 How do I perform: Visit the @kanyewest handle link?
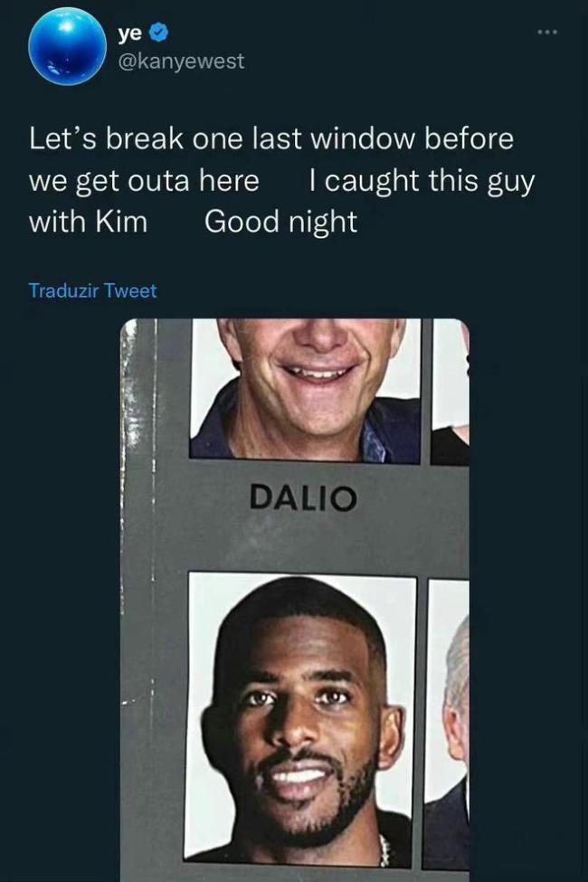pos(181,61)
